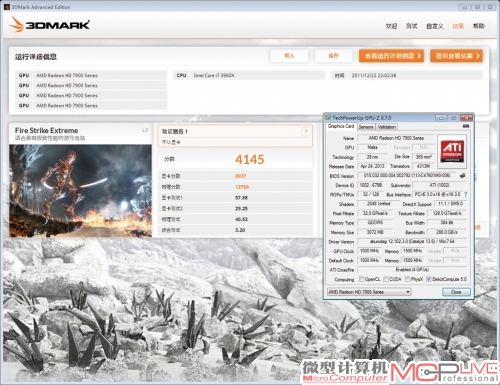This screenshot has height=385, width=500.
Task: Click the 时间 value 2011/12/22 22:02:38
Action: point(374,75)
